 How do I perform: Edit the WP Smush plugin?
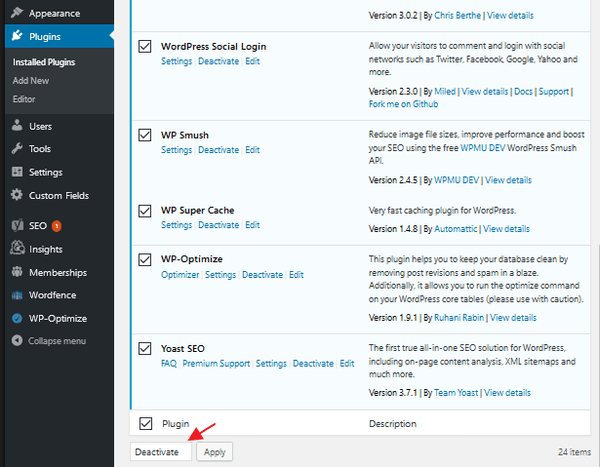tap(253, 150)
